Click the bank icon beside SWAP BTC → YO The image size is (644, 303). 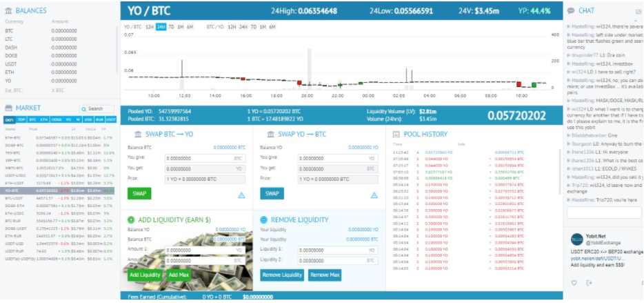point(139,135)
